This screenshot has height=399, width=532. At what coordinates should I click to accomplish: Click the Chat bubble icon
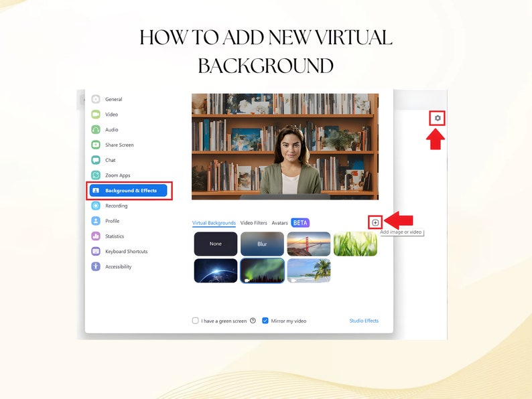coord(96,160)
